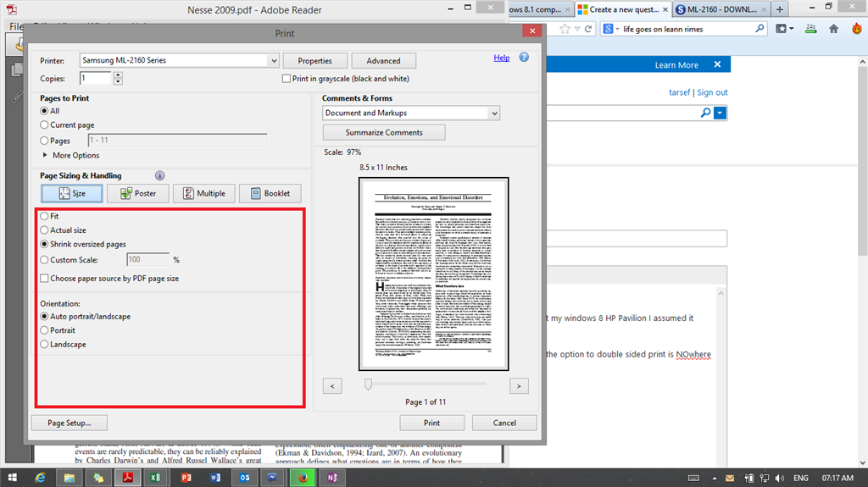Open Advanced print settings
Screen dimensions: 868x487
click(383, 61)
